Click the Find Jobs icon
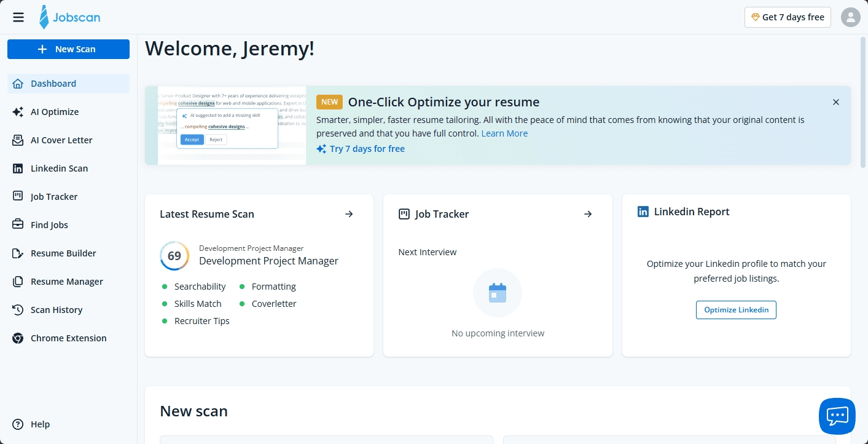The height and width of the screenshot is (444, 868). coord(18,224)
